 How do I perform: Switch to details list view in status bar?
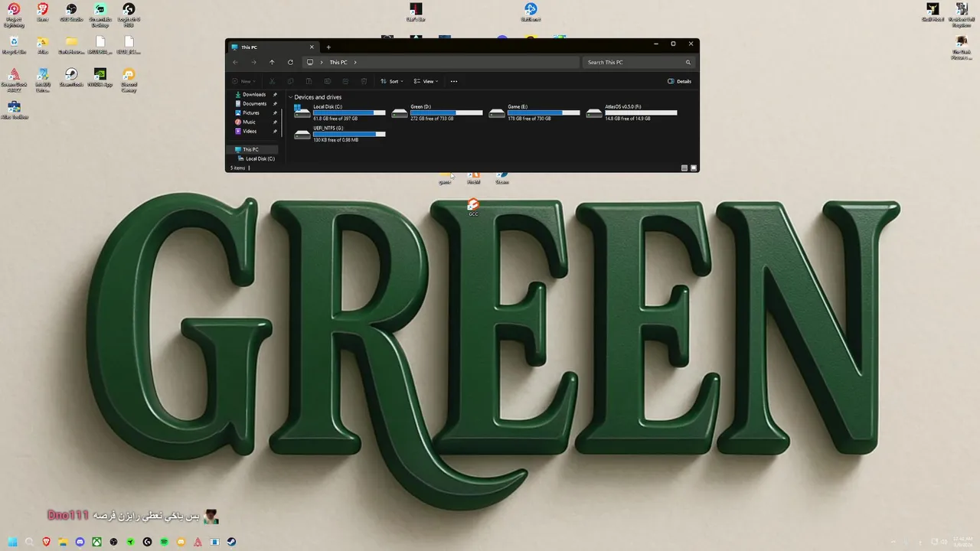click(x=684, y=168)
